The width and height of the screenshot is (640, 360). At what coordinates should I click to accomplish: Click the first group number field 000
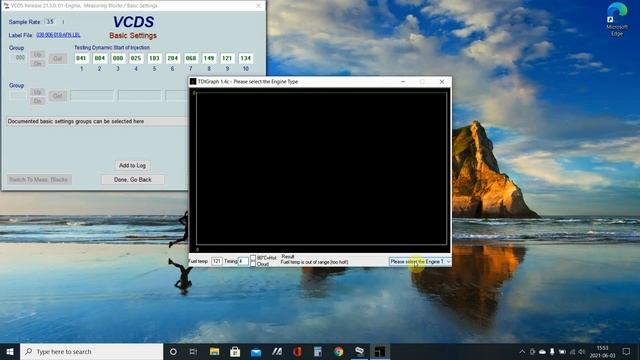(19, 58)
